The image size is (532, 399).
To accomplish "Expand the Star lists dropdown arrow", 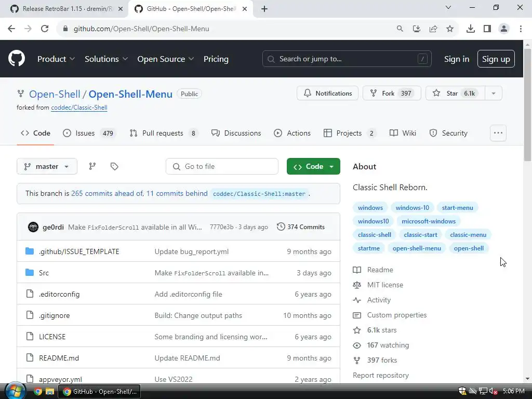I will click(494, 94).
